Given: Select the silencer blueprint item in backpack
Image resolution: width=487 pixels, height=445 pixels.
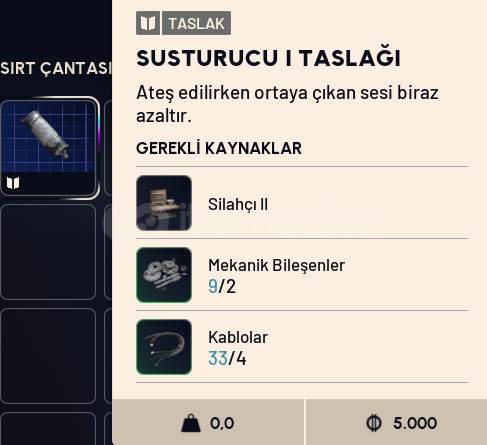Looking at the screenshot, I should (49, 148).
